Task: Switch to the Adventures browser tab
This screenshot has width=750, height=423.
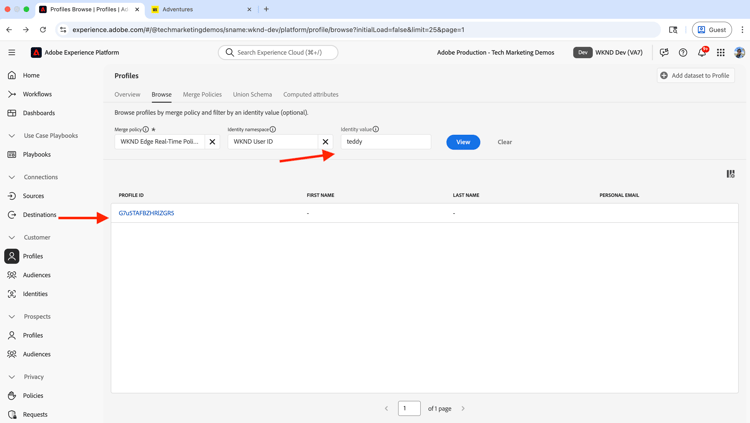Action: coord(201,10)
